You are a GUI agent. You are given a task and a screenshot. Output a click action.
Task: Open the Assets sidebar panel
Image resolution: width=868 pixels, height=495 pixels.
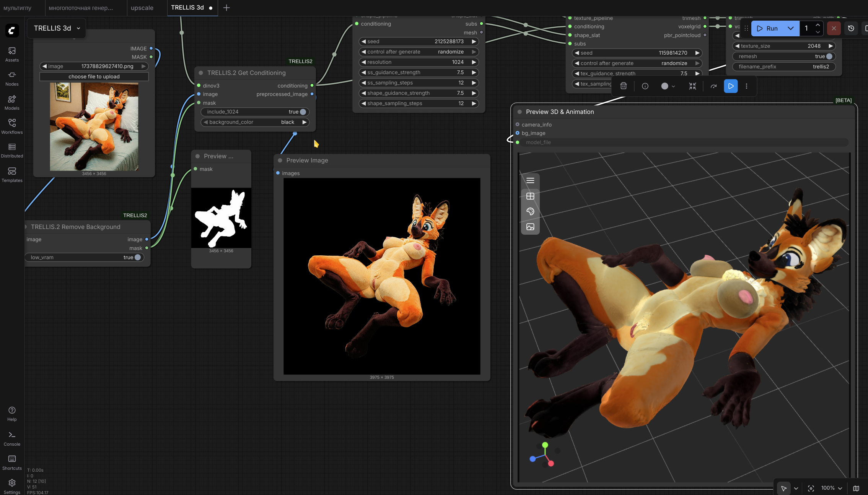(12, 54)
